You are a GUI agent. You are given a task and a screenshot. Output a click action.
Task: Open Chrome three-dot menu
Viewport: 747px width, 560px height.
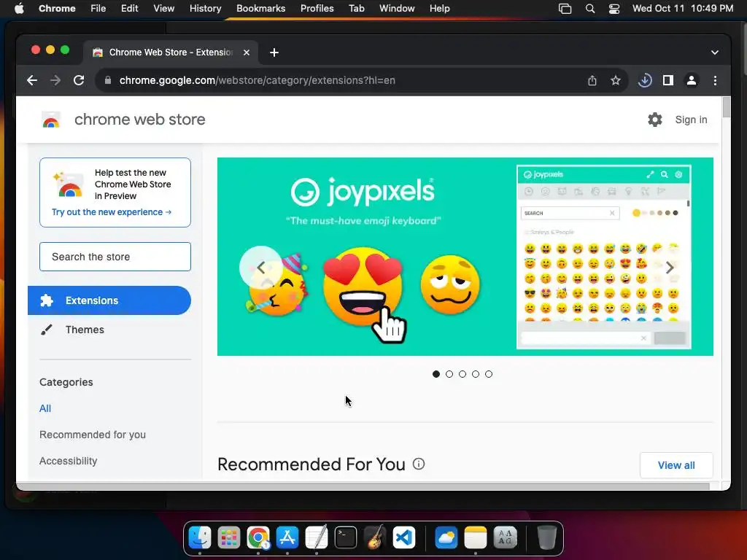[x=715, y=80]
